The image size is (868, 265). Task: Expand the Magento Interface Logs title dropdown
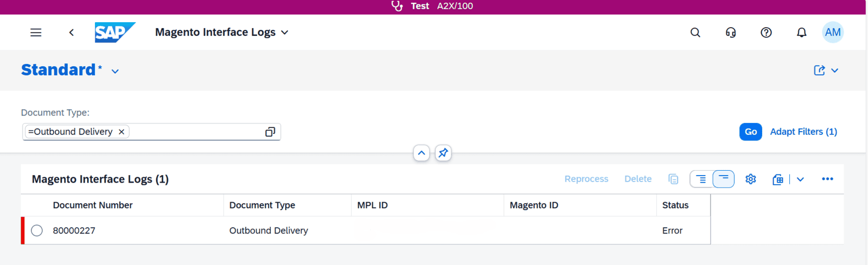(x=285, y=33)
